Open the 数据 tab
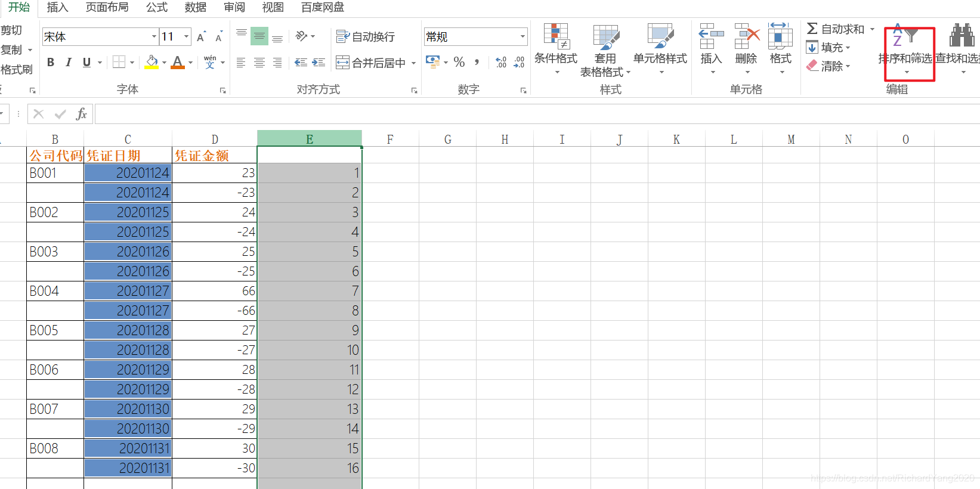 tap(196, 7)
